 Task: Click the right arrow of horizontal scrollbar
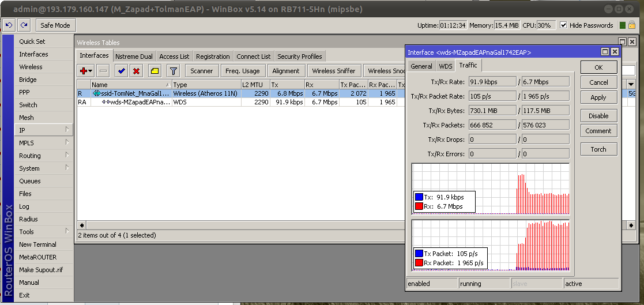point(631,225)
